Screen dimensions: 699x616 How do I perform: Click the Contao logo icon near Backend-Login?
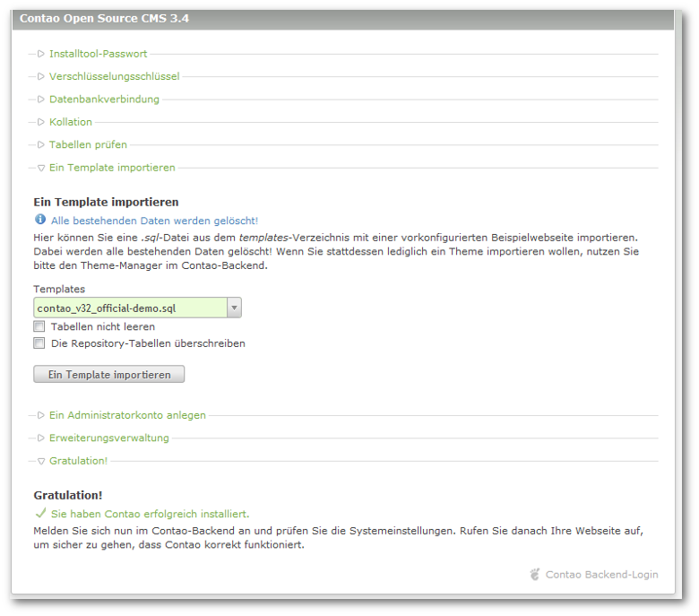point(535,575)
